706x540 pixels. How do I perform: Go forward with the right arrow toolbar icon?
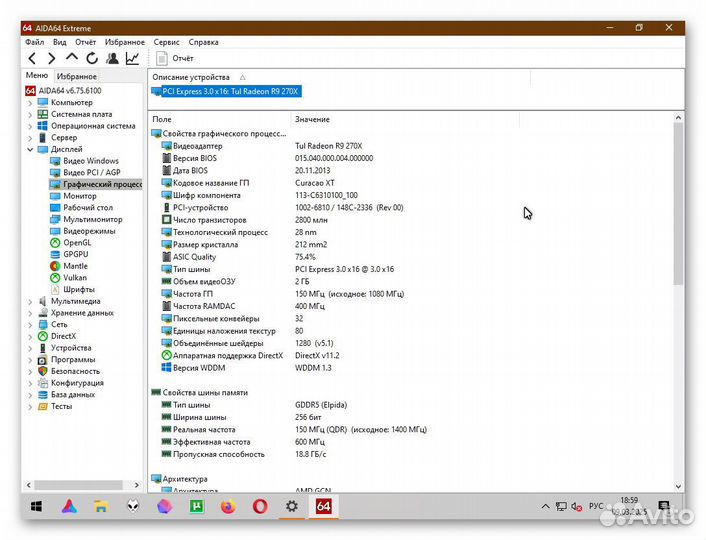point(51,58)
